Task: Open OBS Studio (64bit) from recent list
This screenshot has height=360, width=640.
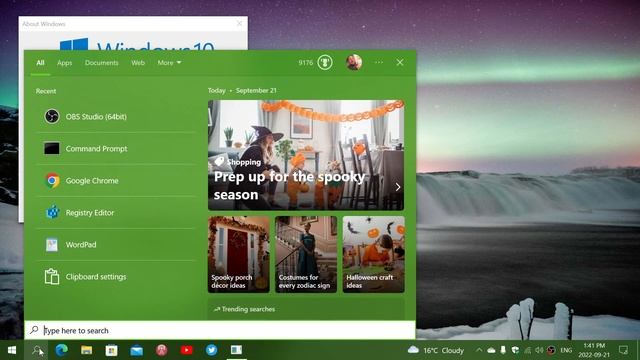Action: (116, 117)
